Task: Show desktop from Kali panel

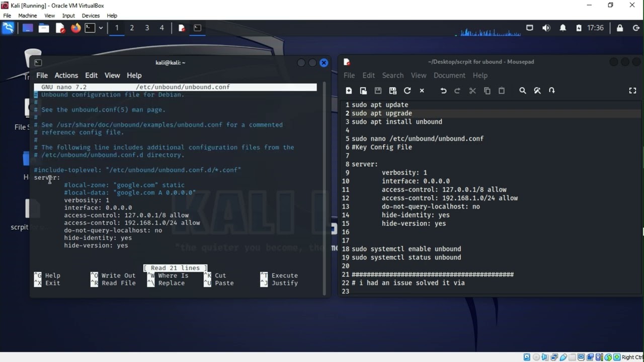Action: click(27, 28)
